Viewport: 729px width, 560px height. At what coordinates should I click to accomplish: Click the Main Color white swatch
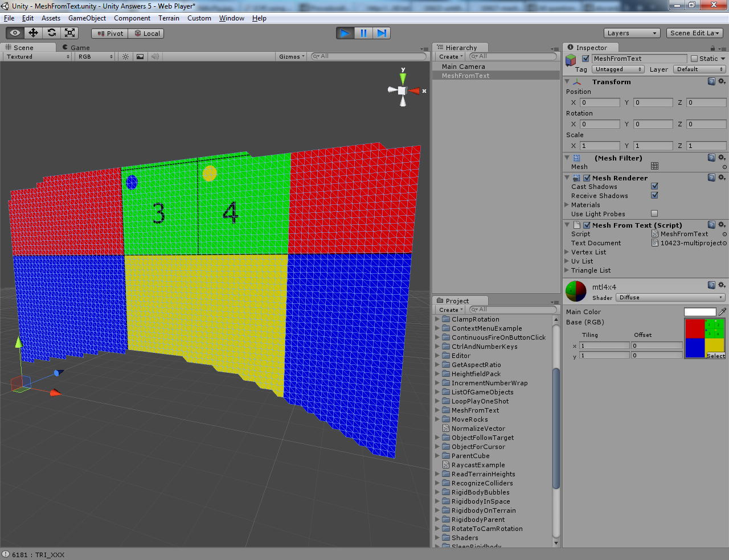[x=699, y=312]
